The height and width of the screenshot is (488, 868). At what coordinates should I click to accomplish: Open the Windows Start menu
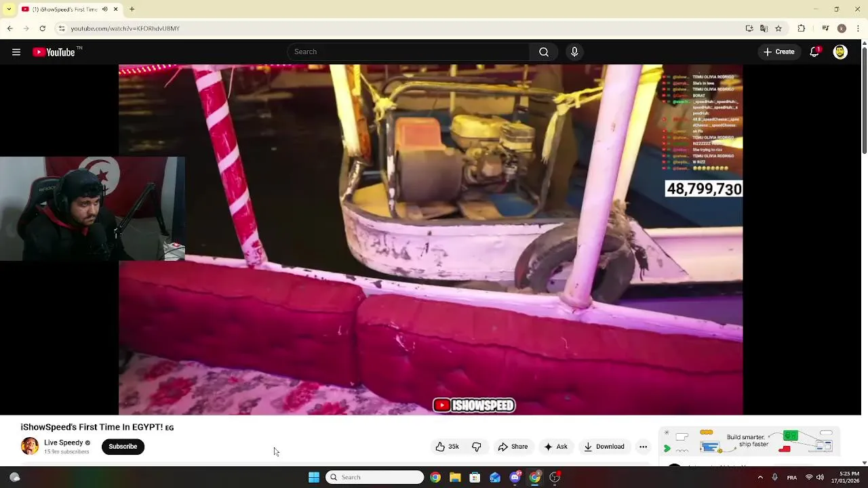pos(313,477)
